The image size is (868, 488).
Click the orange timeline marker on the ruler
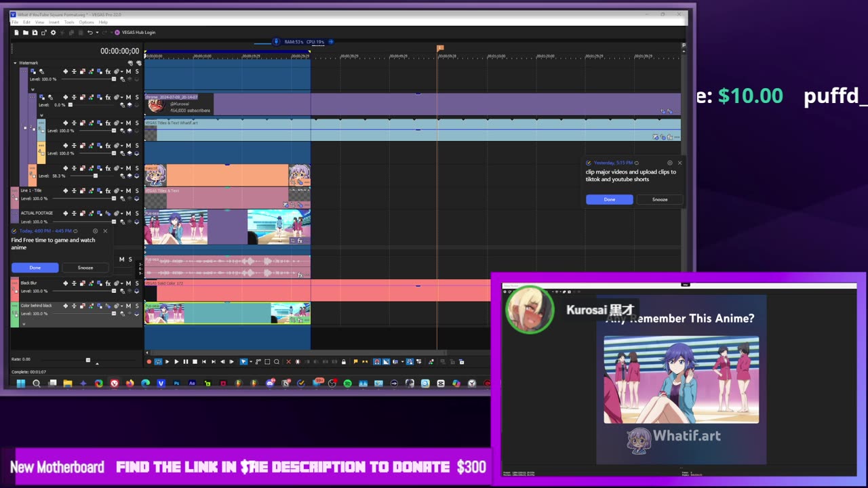click(440, 47)
